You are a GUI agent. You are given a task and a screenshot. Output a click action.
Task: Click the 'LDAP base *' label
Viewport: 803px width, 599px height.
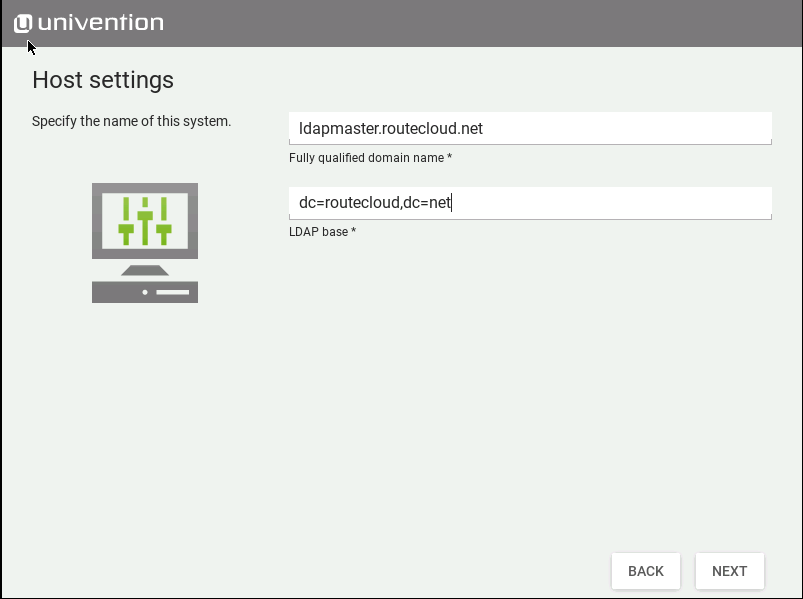322,232
